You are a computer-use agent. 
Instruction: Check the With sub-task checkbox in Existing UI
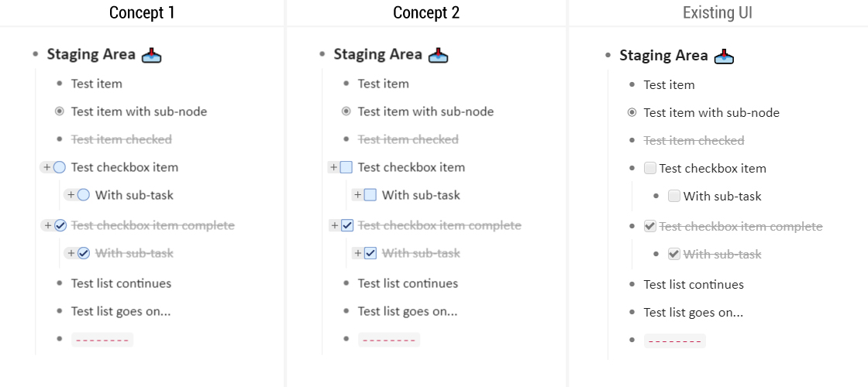[673, 196]
